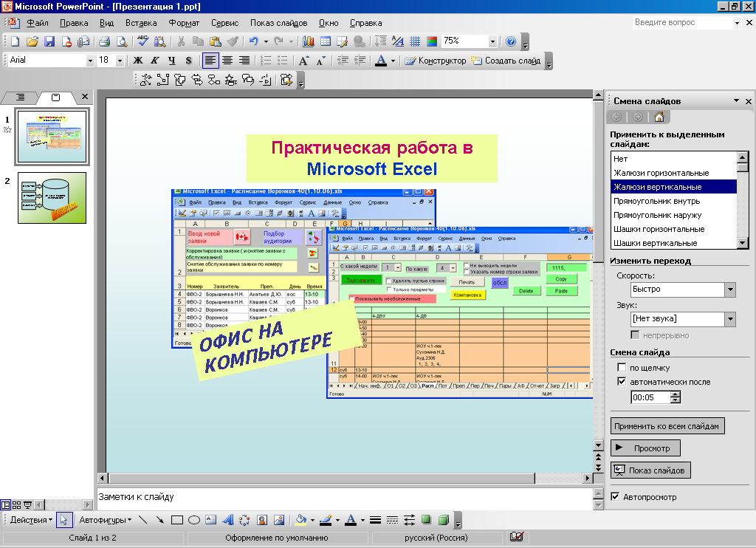Toggle underline formatting (Ч)
The image size is (756, 548).
(x=171, y=61)
